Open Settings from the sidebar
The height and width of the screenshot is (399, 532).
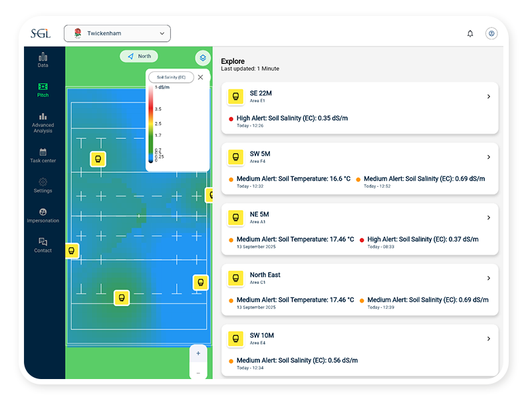(x=43, y=186)
